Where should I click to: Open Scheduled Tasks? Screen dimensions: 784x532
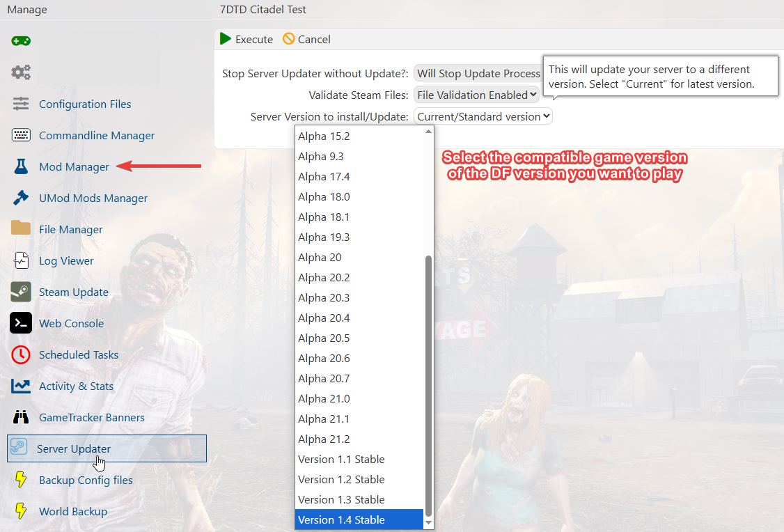pyautogui.click(x=79, y=355)
